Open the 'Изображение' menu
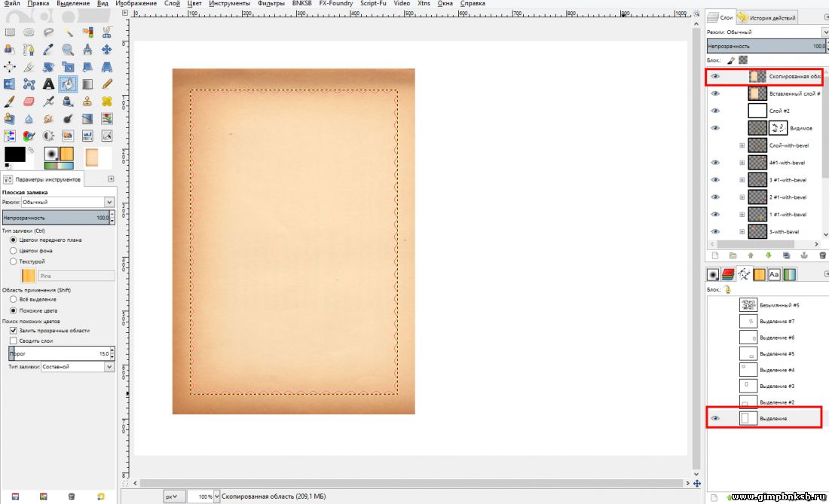This screenshot has height=504, width=829. point(136,3)
